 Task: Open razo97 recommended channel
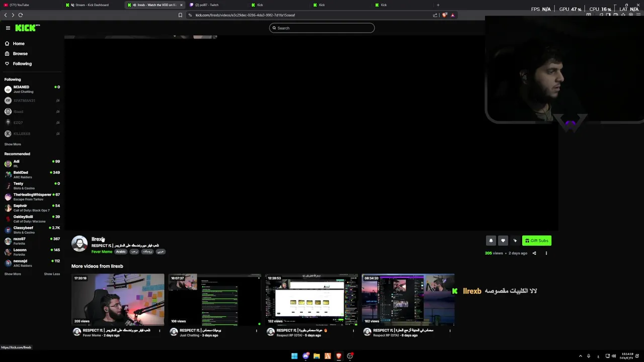pos(32,241)
